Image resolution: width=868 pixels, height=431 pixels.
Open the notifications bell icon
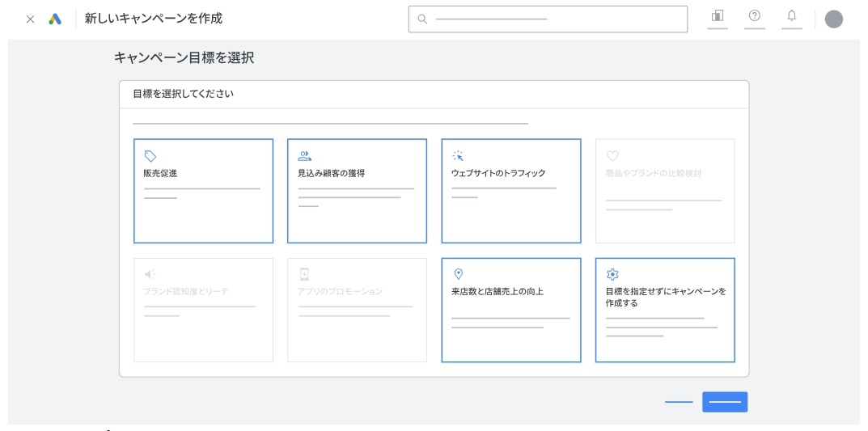tap(792, 16)
